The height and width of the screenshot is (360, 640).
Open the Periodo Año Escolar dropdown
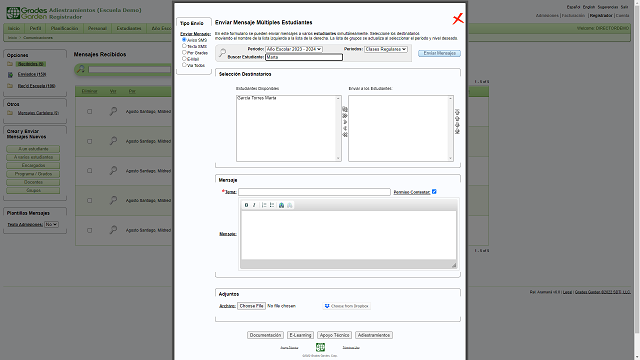(x=294, y=49)
